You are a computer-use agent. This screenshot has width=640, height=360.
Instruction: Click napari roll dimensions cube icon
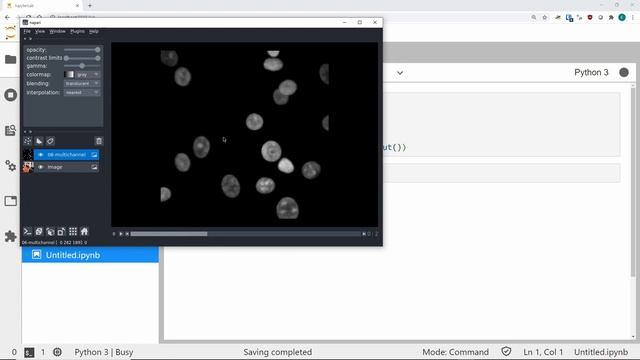click(50, 231)
